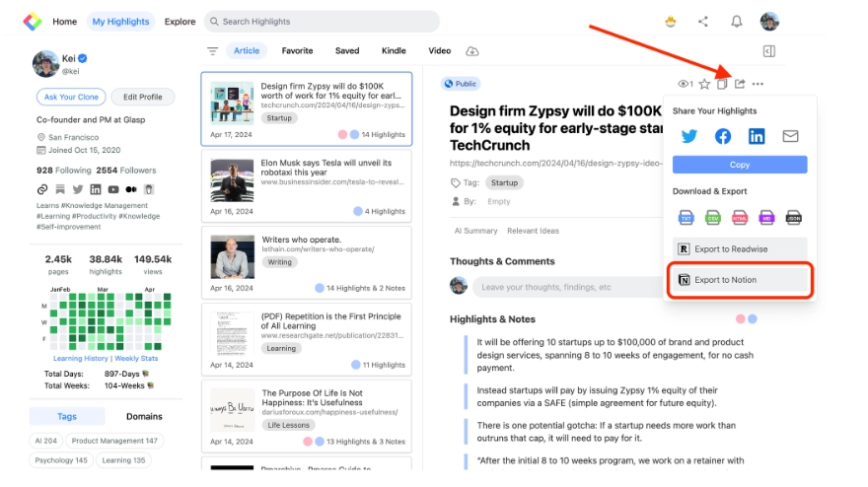The width and height of the screenshot is (868, 487).
Task: Click the Edit Profile button
Action: (x=143, y=97)
